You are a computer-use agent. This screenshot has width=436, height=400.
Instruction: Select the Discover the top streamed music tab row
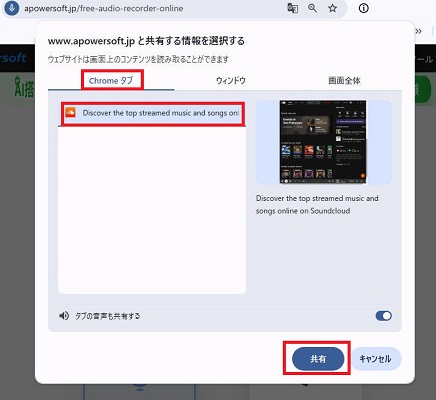152,113
